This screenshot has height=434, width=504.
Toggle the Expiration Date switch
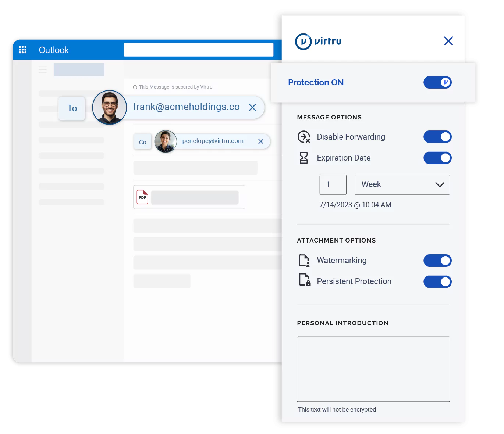point(437,158)
